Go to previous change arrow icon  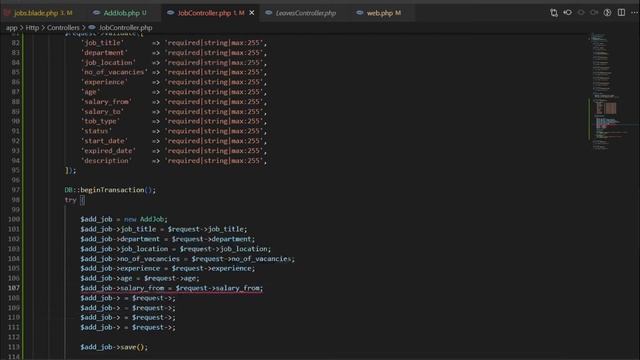tap(567, 13)
